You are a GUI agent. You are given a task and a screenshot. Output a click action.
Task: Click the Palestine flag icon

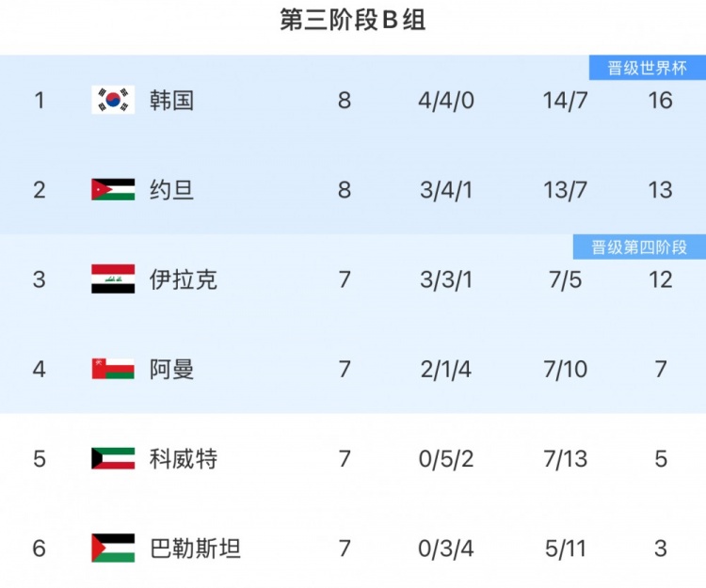click(113, 548)
